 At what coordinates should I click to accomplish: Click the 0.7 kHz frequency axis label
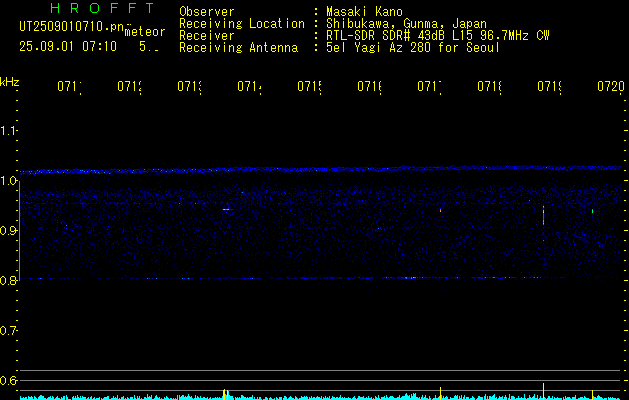click(8, 331)
